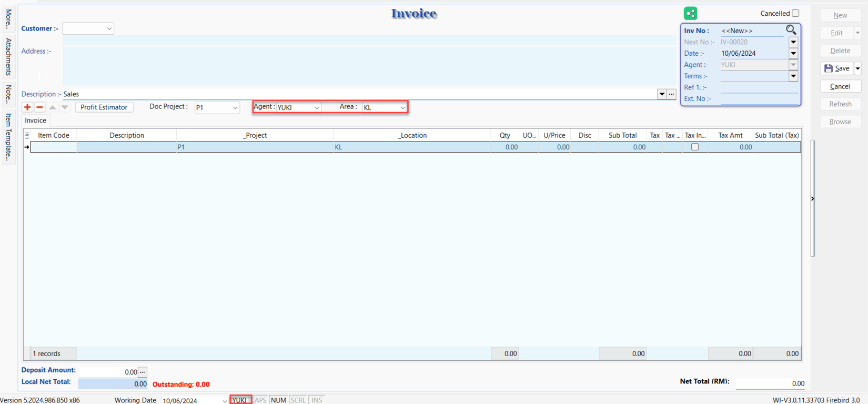Click the Ref 1 input field
The height and width of the screenshot is (404, 868).
[x=759, y=87]
